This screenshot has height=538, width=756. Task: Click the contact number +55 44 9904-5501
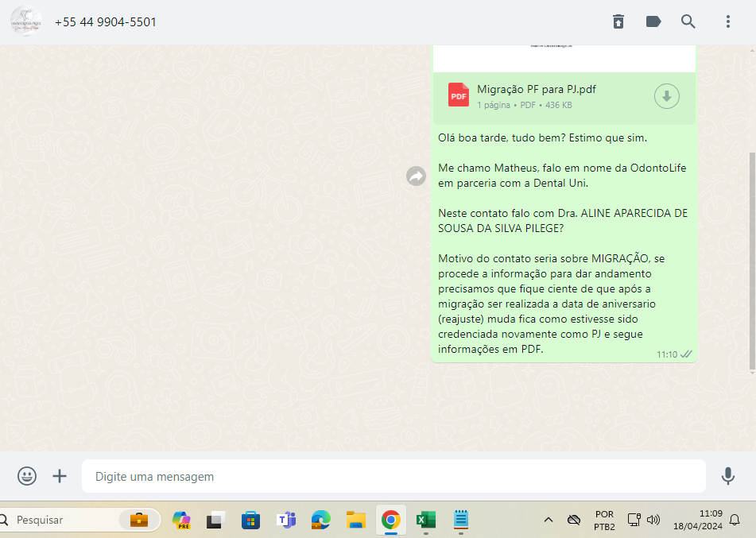click(106, 22)
